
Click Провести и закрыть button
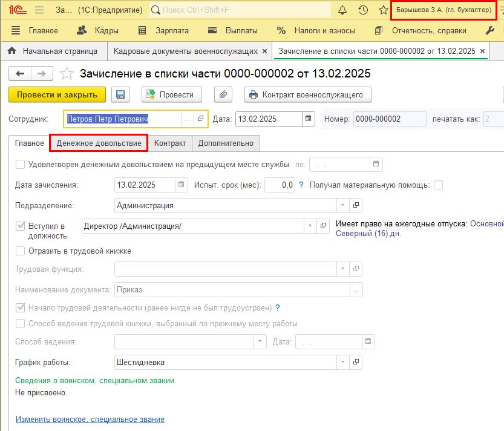tap(57, 94)
